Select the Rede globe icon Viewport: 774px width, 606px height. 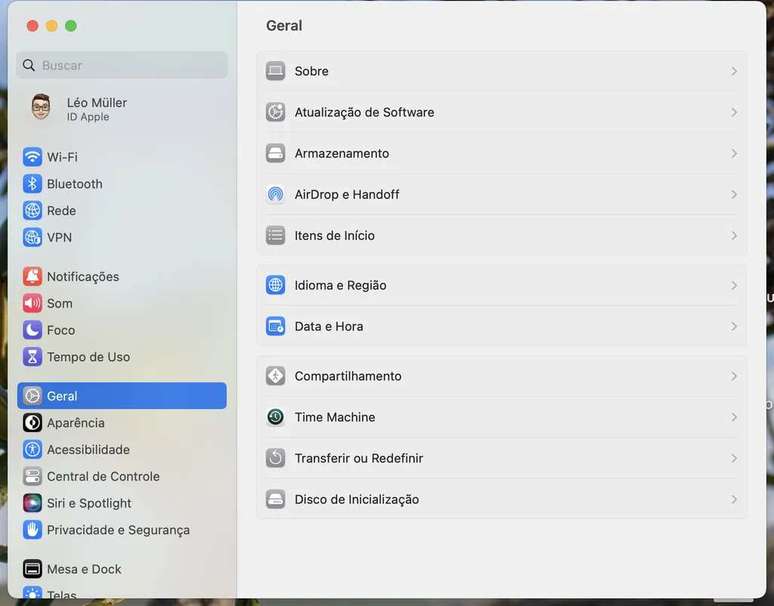click(33, 211)
